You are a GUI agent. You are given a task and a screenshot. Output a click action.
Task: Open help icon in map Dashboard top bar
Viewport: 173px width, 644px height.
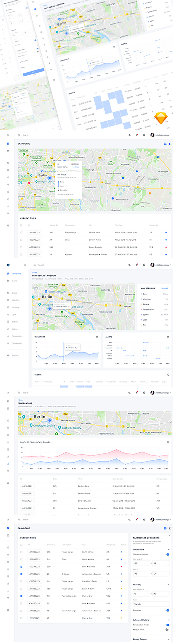tap(144, 135)
